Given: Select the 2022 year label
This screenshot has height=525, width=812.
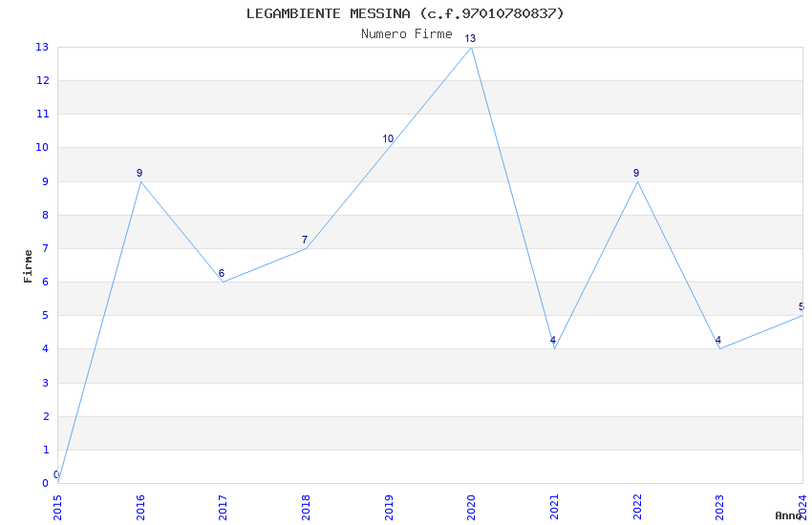Looking at the screenshot, I should pyautogui.click(x=637, y=508).
